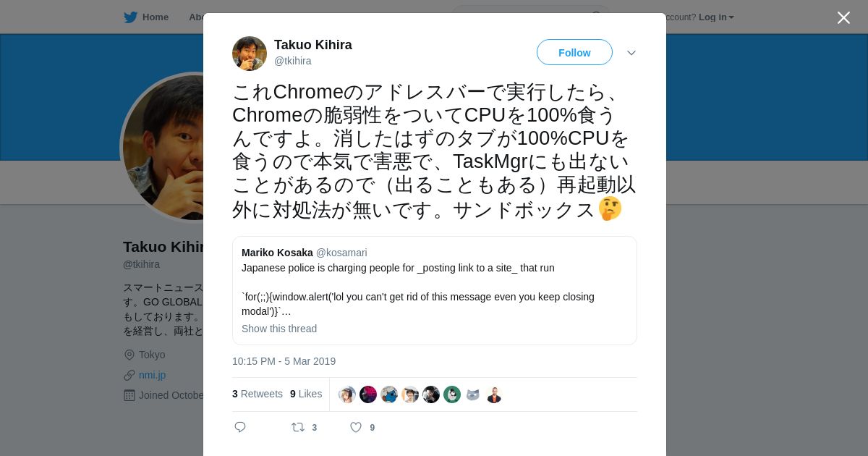Open Mariko Kosaka's quoted tweet

(x=434, y=282)
